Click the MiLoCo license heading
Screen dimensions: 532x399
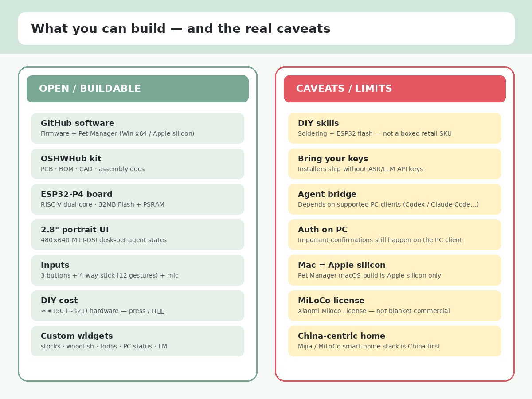point(331,301)
